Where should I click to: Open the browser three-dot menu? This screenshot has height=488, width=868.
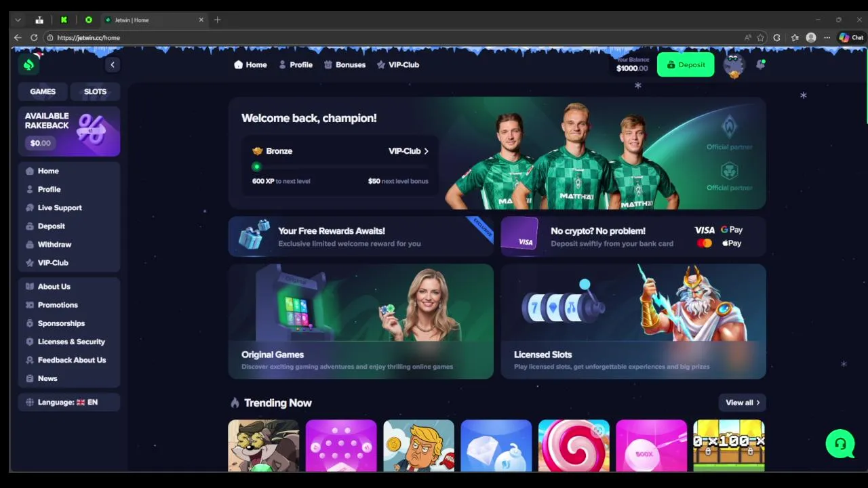827,37
